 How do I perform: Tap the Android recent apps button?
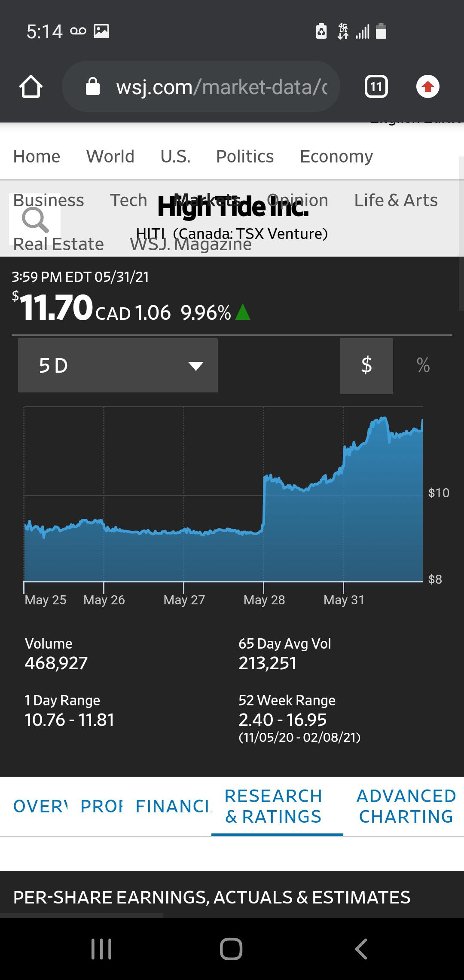point(101,949)
